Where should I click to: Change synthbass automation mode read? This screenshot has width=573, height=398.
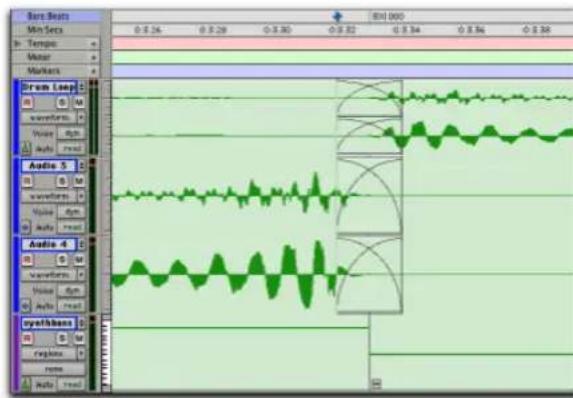click(x=72, y=384)
